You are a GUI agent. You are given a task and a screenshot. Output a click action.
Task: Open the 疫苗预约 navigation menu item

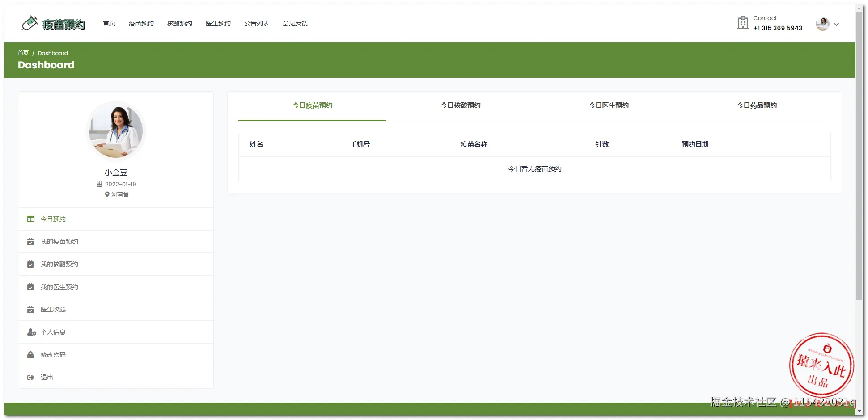141,23
